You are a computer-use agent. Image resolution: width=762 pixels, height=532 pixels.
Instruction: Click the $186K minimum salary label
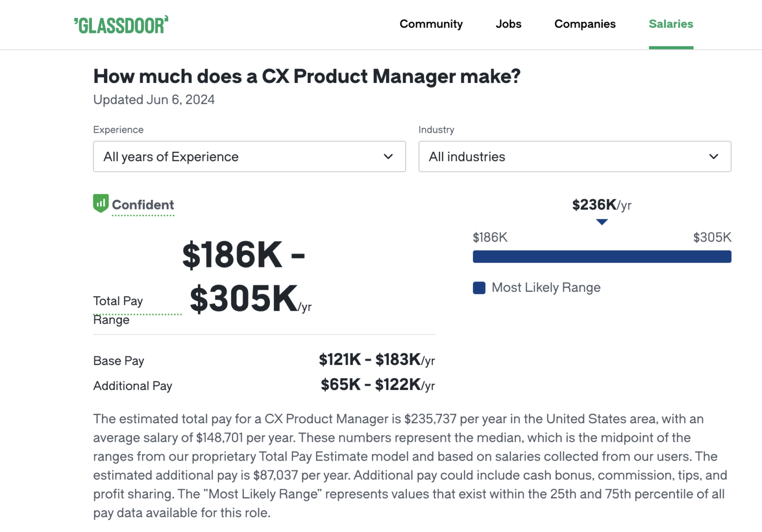[490, 237]
